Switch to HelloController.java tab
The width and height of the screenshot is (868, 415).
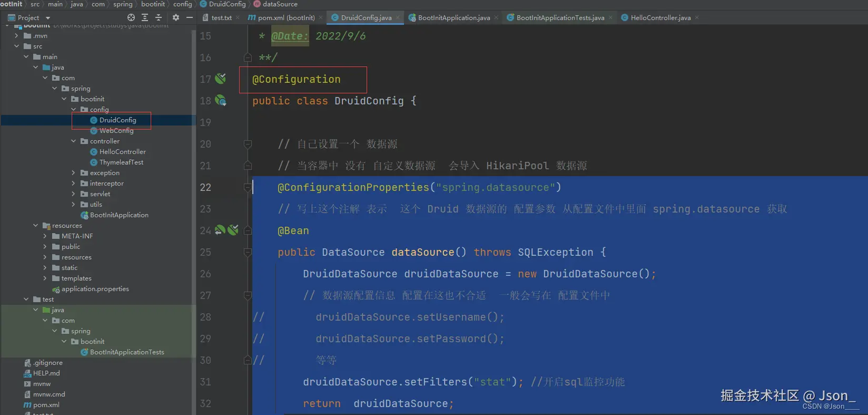coord(660,18)
